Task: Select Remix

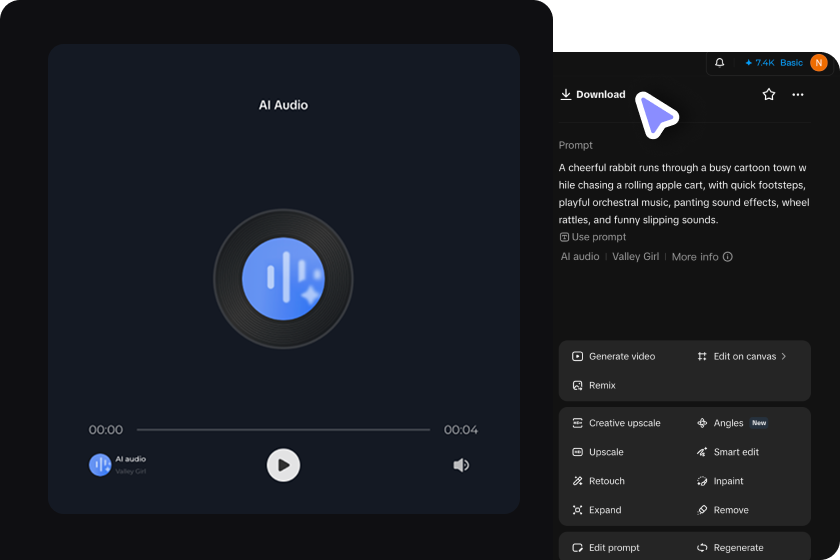Action: [594, 385]
